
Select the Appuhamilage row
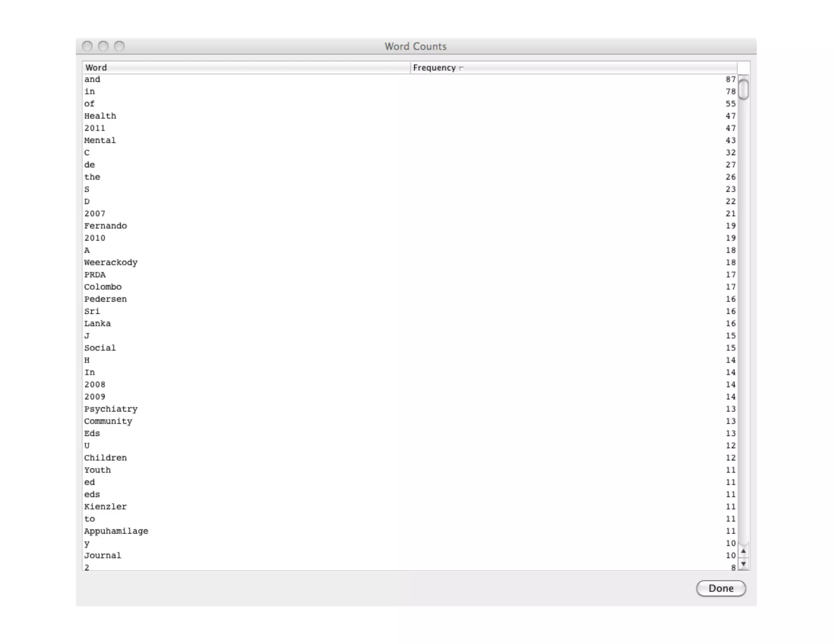coord(116,531)
